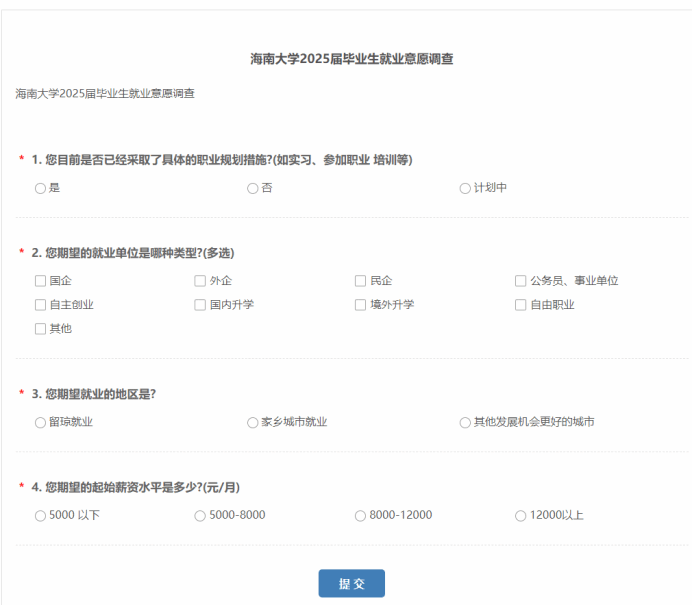The image size is (692, 605).
Task: Tick the '外企' employer checkbox
Action: click(200, 281)
